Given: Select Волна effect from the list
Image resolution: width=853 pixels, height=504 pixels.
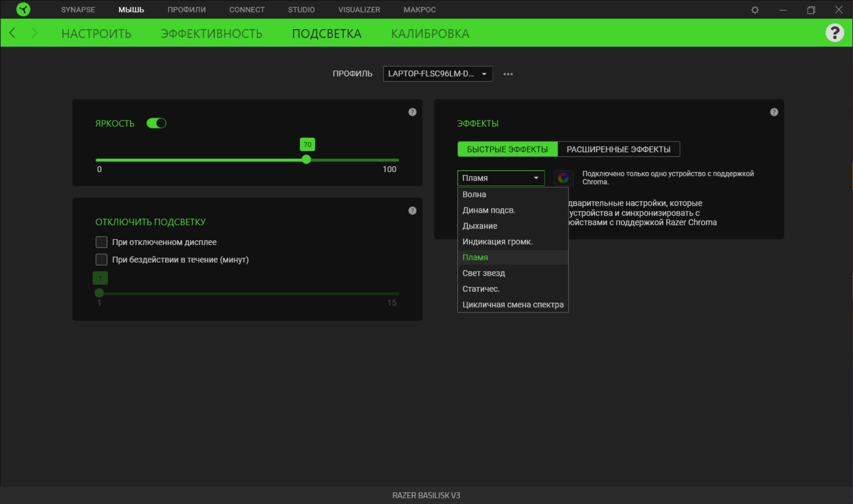Looking at the screenshot, I should coord(513,194).
